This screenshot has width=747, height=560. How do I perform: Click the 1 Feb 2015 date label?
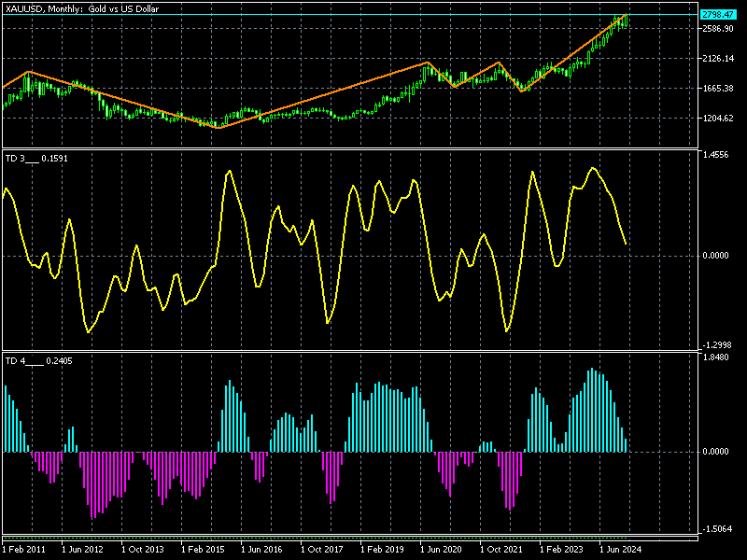click(x=203, y=550)
